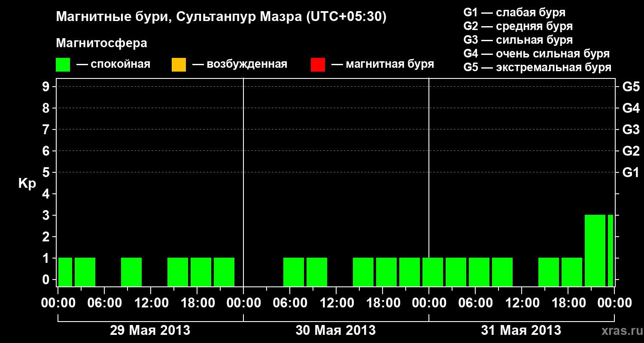Click the 'Магнитосфера' heading
The height and width of the screenshot is (343, 644).
tap(101, 43)
